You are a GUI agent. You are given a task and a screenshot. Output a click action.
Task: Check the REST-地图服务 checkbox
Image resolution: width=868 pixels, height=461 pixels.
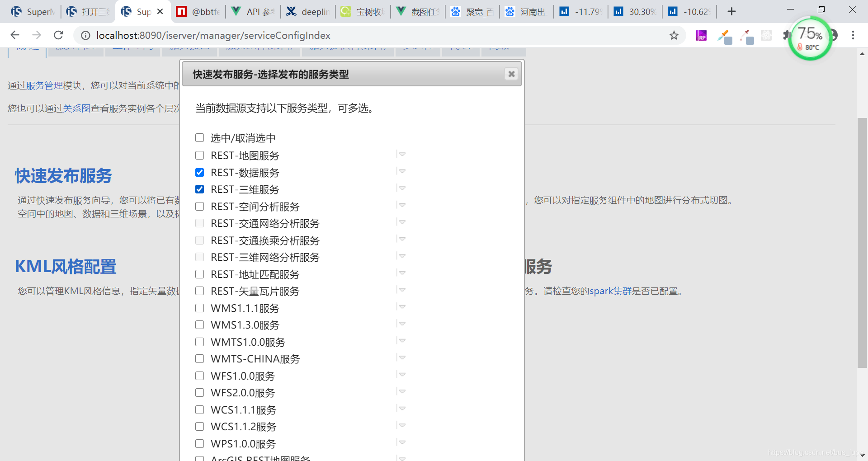(x=199, y=155)
